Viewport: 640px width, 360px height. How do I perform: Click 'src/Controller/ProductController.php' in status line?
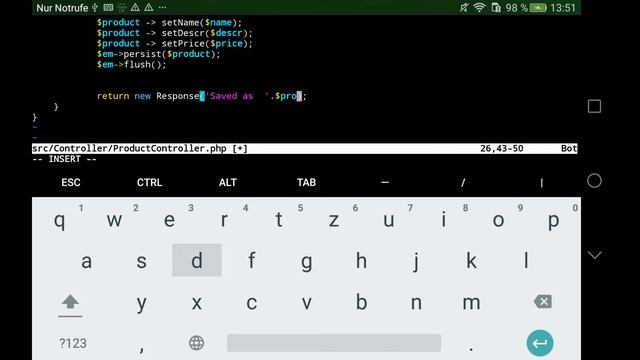coord(129,149)
